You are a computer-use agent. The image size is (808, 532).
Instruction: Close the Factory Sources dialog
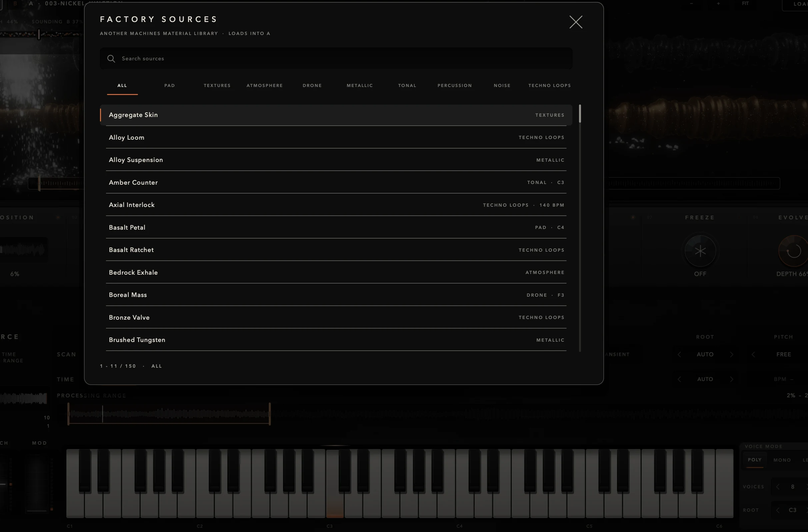[x=576, y=22]
